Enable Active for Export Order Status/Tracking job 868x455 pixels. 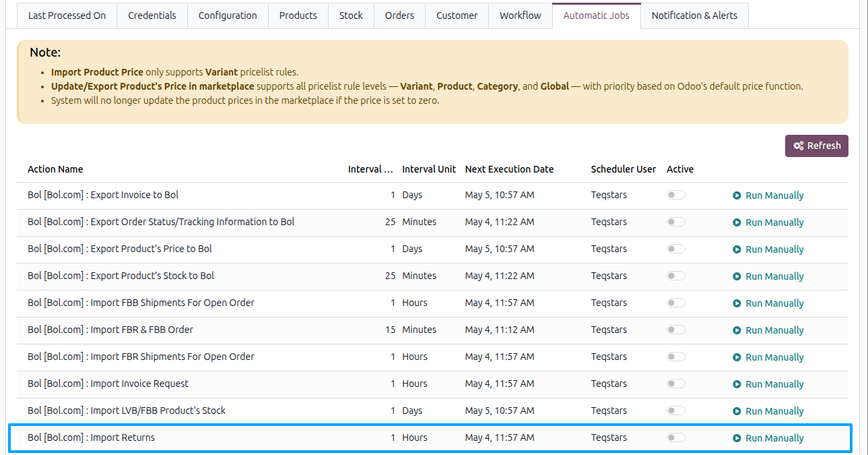coord(676,222)
